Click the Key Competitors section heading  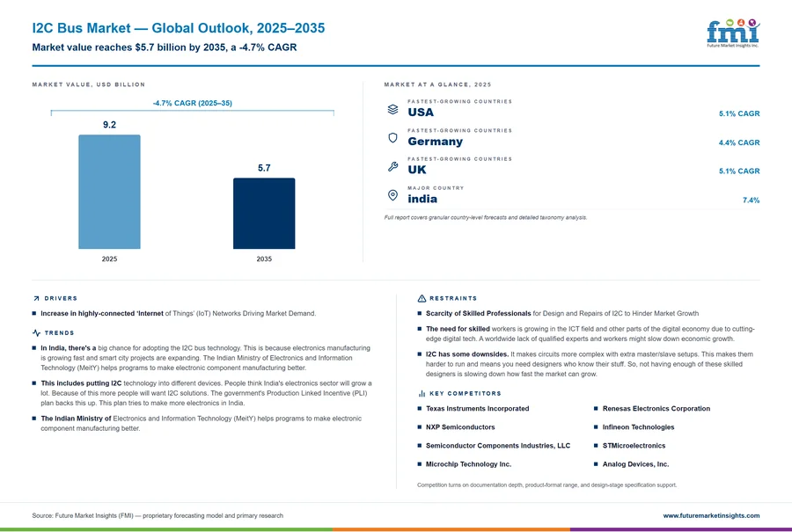click(x=466, y=394)
